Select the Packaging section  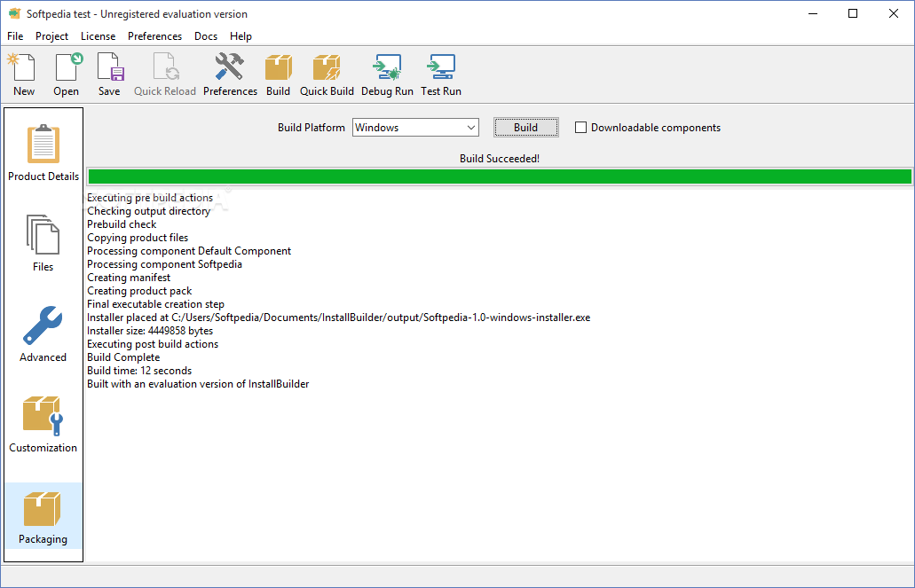pos(43,515)
